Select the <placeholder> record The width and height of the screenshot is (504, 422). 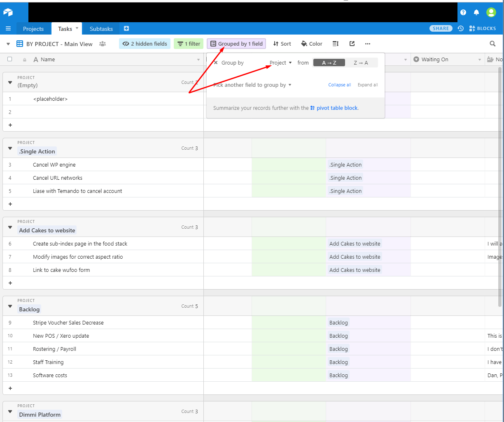click(x=50, y=99)
